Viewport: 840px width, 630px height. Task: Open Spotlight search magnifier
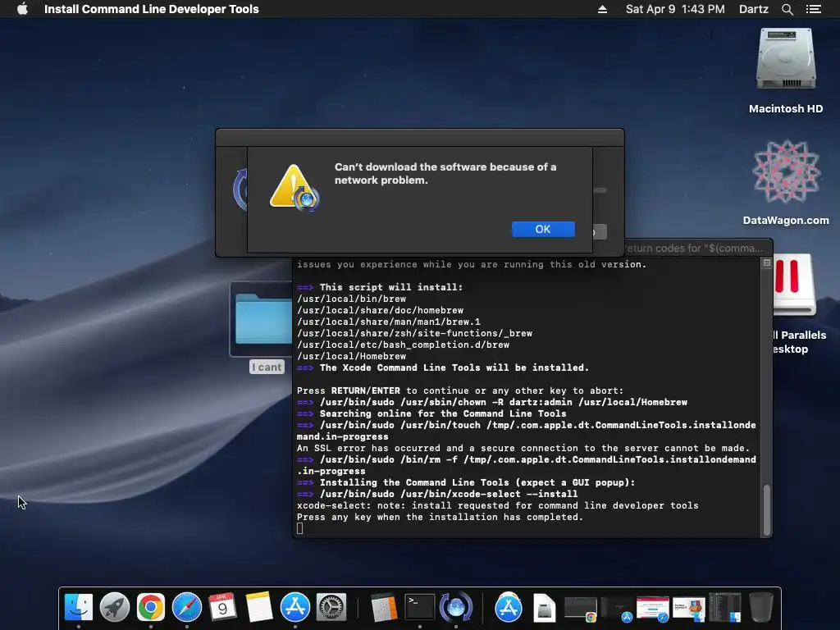[787, 9]
